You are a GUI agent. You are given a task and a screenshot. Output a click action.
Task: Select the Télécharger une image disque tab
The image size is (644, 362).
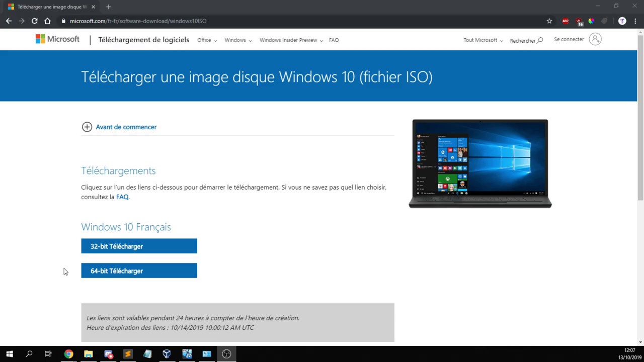[x=51, y=7]
